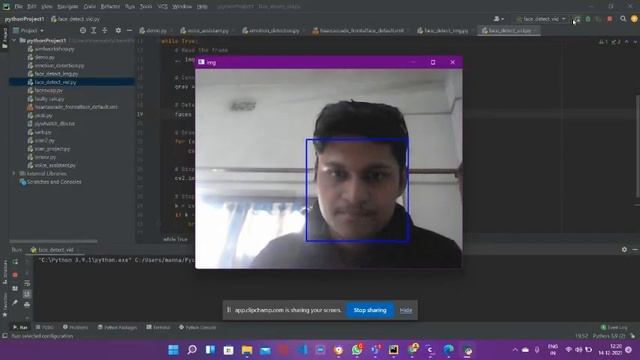Click the red stop icon in top toolbar
Screen dimensions: 640x360
click(610, 19)
